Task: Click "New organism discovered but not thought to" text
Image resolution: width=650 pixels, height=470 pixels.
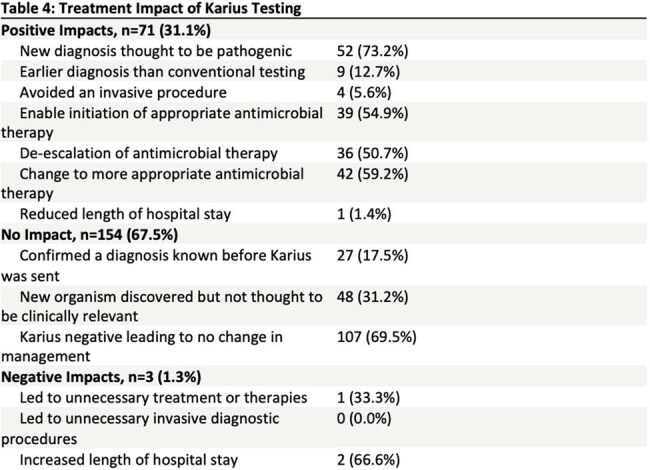Action: [171, 297]
